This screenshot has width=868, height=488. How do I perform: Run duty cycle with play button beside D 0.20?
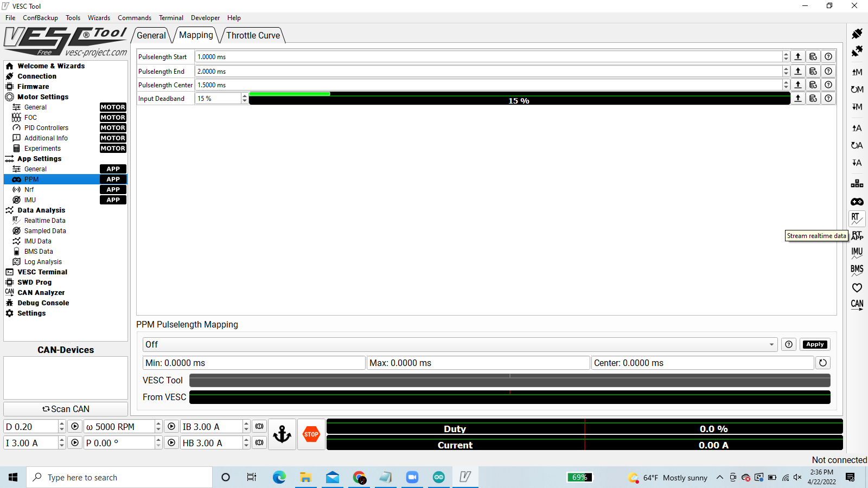click(75, 427)
